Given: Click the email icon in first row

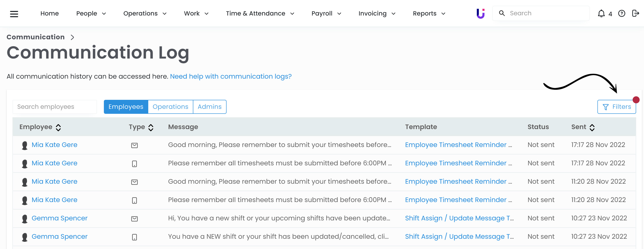Looking at the screenshot, I should [134, 145].
